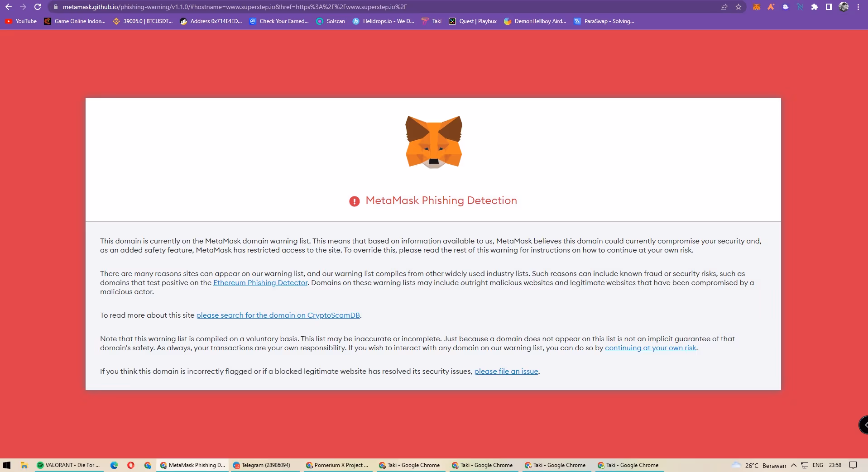868x472 pixels.
Task: Open the Ethereum Phishing Detector link
Action: tap(260, 283)
